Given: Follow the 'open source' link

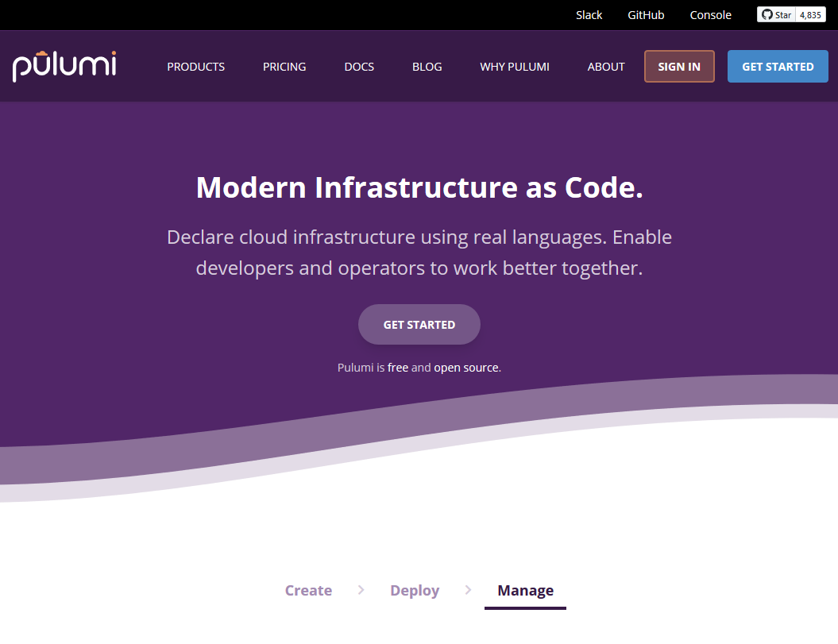Looking at the screenshot, I should point(466,368).
